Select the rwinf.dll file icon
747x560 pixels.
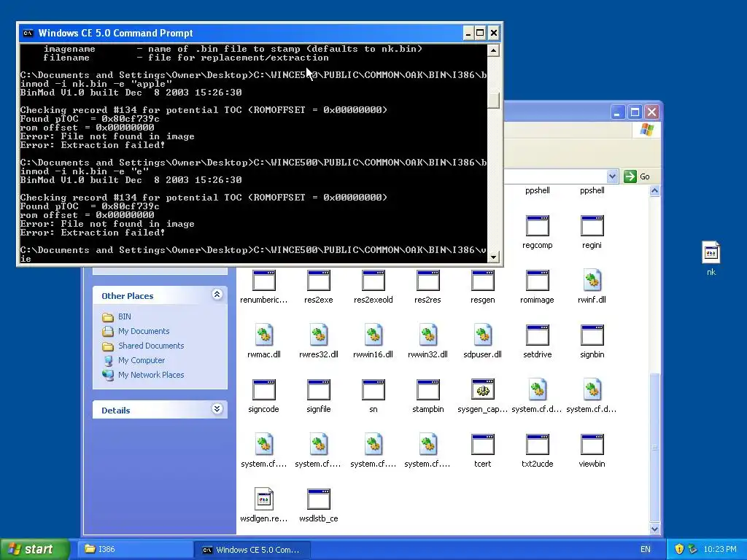[x=592, y=281]
